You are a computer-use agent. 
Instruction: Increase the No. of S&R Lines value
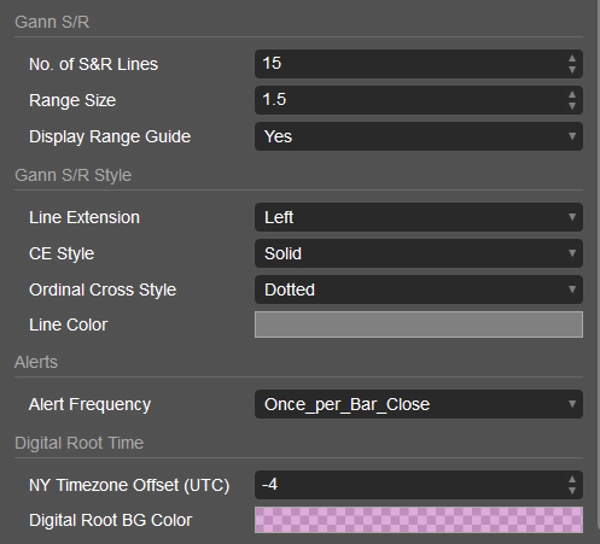click(x=572, y=58)
